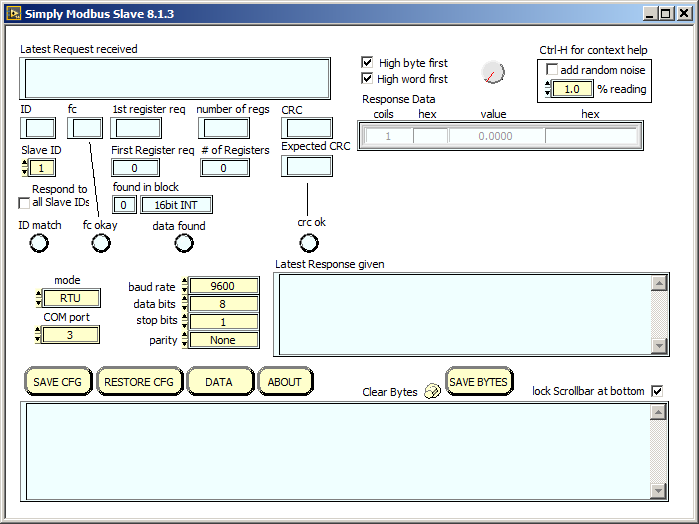
Task: Click the parity selector arrows
Action: (x=185, y=340)
